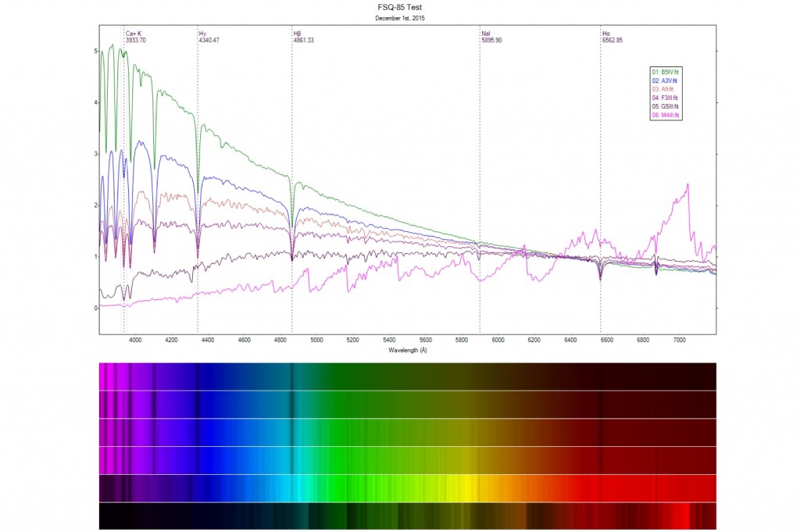The image size is (800, 532).
Task: Click the NaI 5895.90 line label
Action: 491,37
